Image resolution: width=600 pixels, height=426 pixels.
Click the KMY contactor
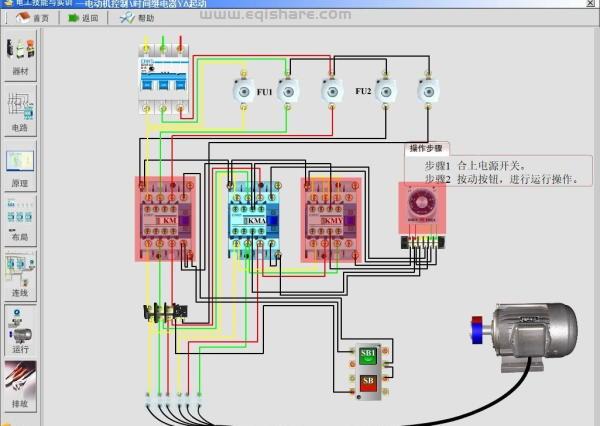click(333, 220)
